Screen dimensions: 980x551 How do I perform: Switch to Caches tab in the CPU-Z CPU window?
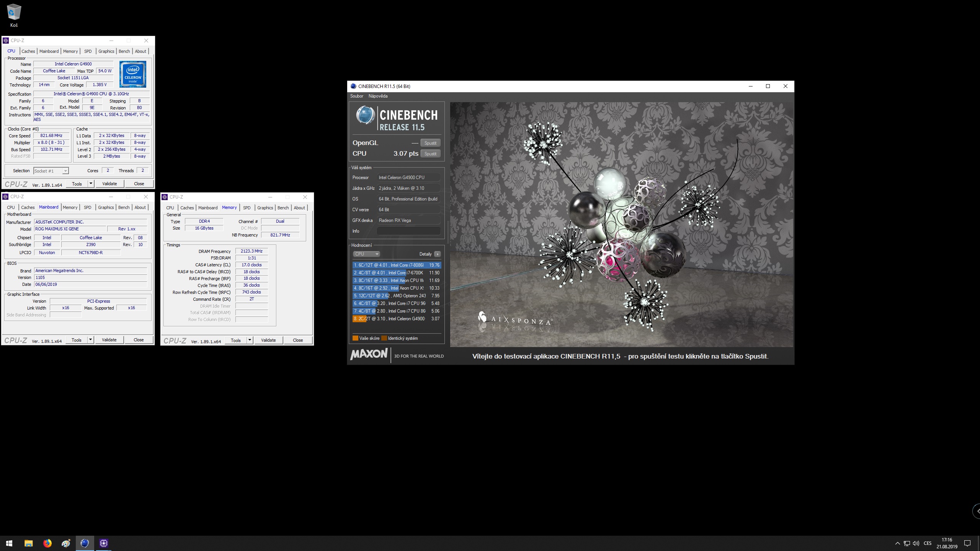28,51
